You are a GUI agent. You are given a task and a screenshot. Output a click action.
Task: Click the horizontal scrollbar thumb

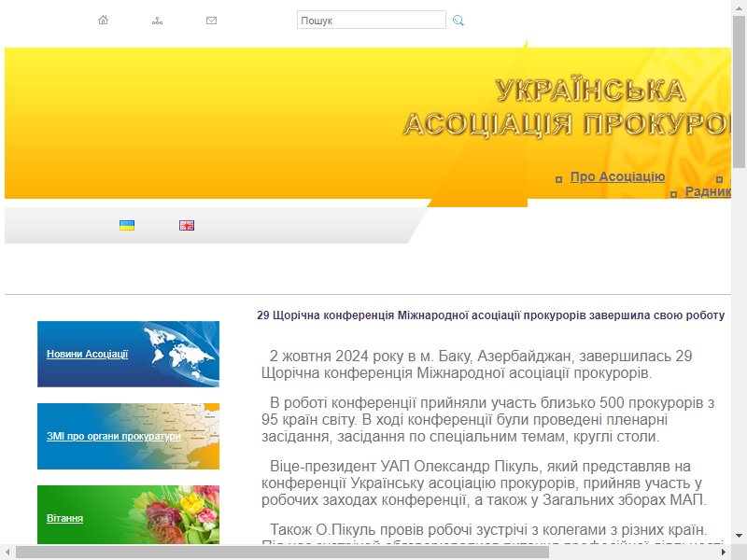tap(282, 553)
